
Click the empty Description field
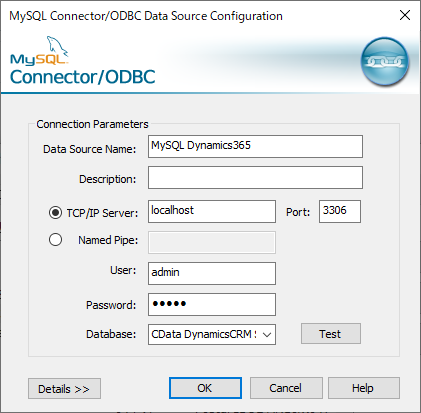(x=255, y=178)
